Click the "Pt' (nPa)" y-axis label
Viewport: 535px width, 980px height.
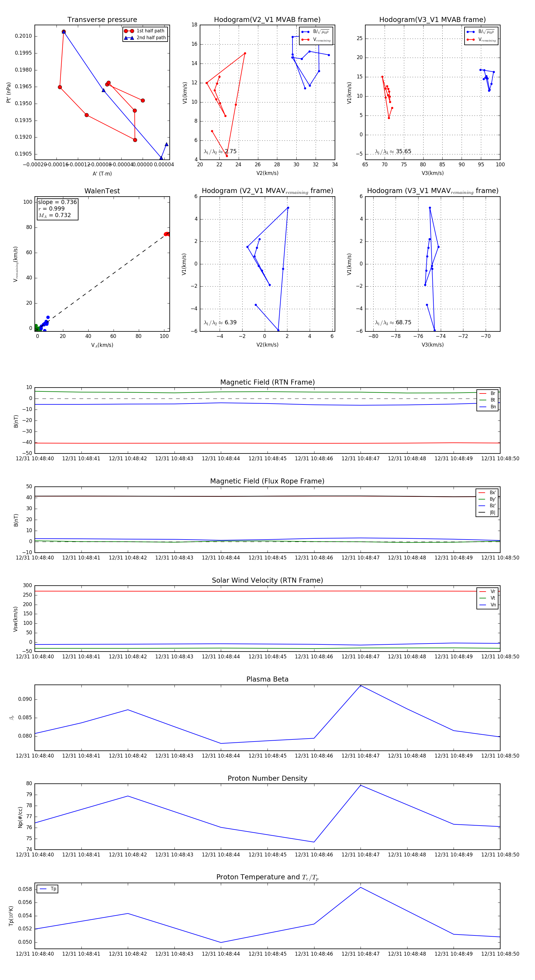(x=9, y=92)
